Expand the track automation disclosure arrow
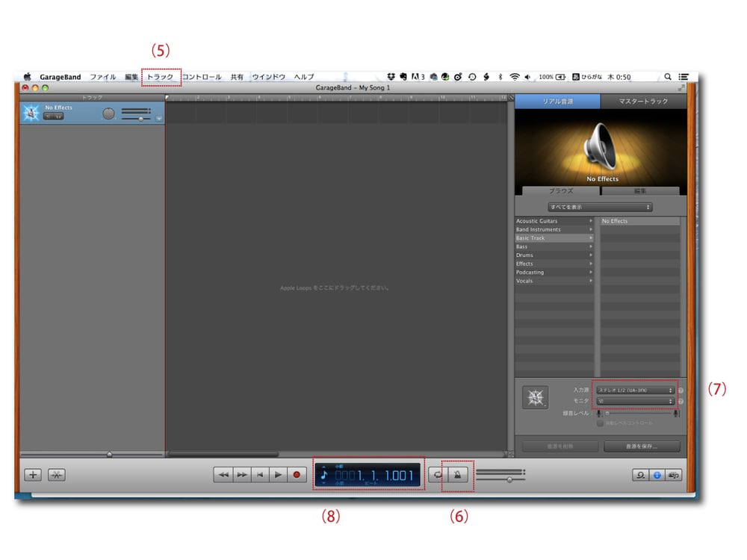This screenshot has height=560, width=747. pos(159,119)
